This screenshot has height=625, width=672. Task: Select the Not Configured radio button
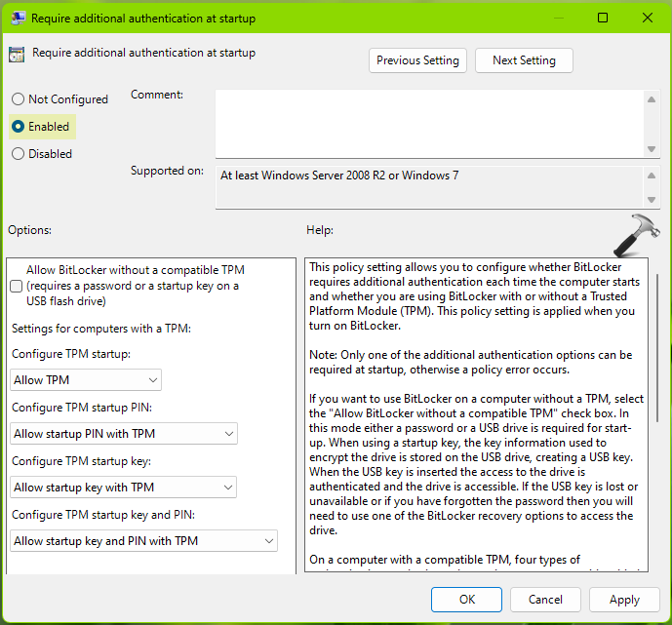click(x=19, y=99)
